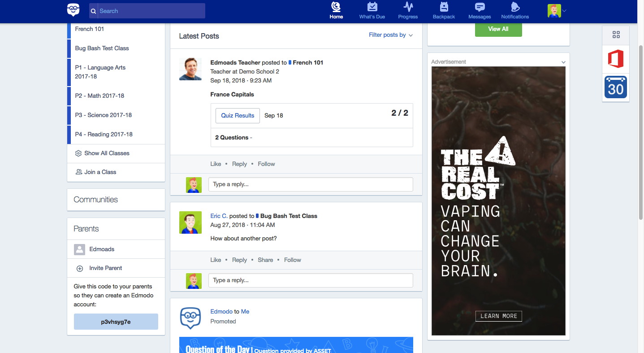
Task: Follow the France Capitals post
Action: tap(266, 164)
